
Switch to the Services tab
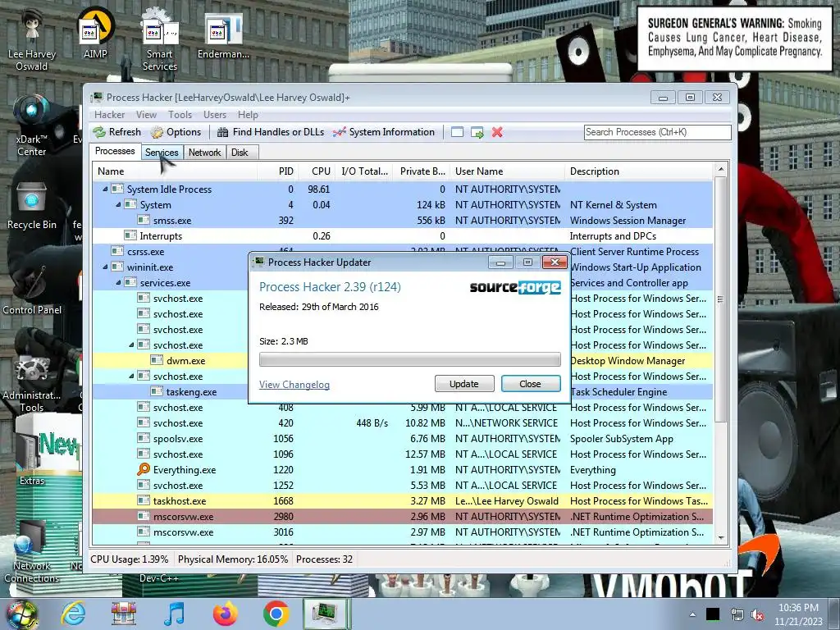tap(162, 152)
